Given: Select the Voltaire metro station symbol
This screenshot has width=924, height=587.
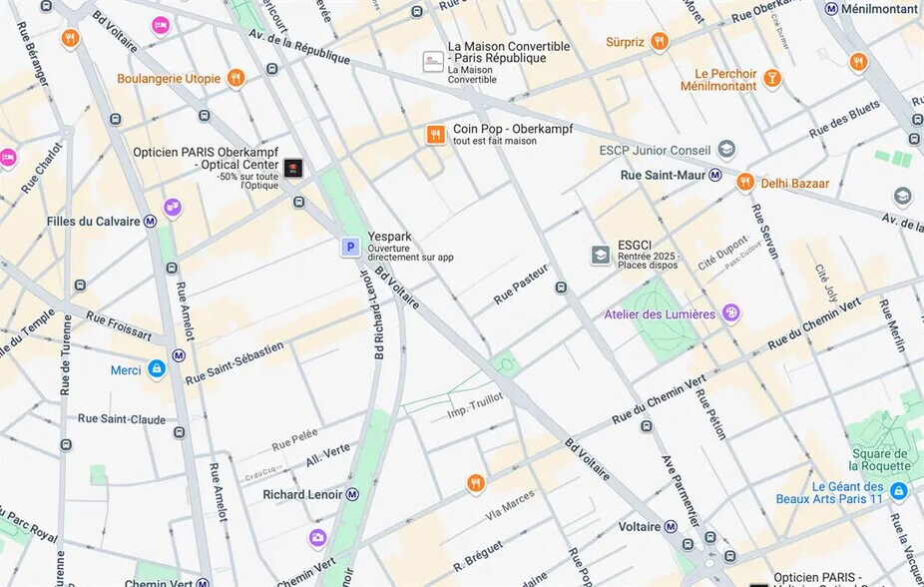Looking at the screenshot, I should (671, 527).
